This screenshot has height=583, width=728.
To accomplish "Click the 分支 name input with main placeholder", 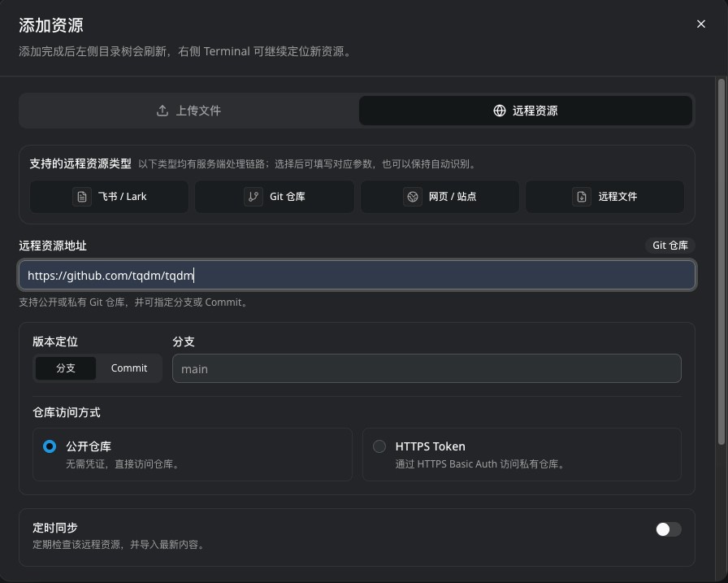I will (x=427, y=369).
